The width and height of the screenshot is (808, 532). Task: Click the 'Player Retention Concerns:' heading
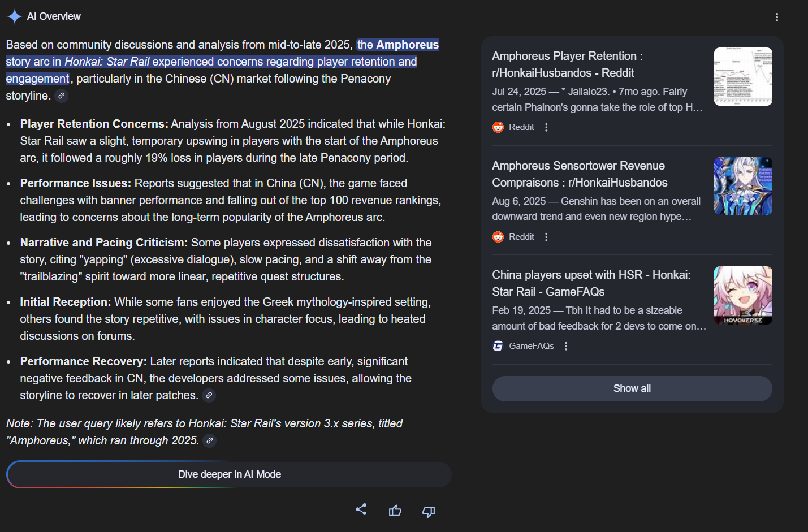tap(94, 124)
